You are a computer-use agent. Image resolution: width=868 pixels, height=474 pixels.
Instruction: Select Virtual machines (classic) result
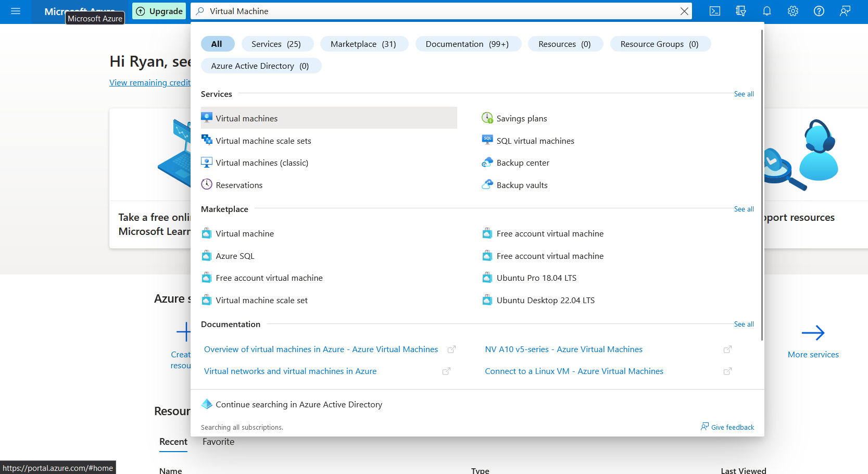tap(329, 162)
